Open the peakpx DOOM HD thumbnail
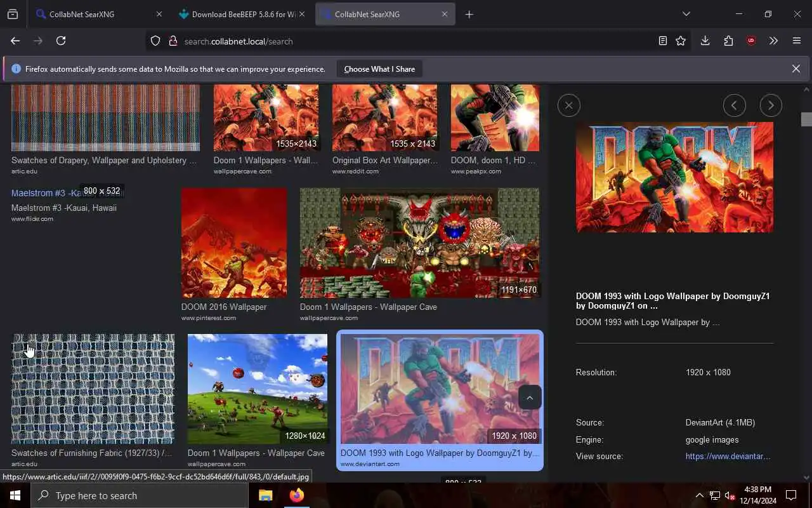 click(495, 118)
